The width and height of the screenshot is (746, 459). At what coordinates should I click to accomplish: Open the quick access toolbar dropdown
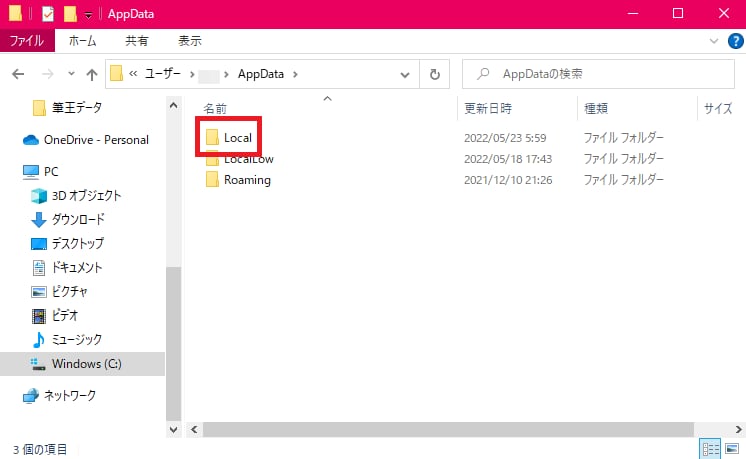[x=88, y=15]
